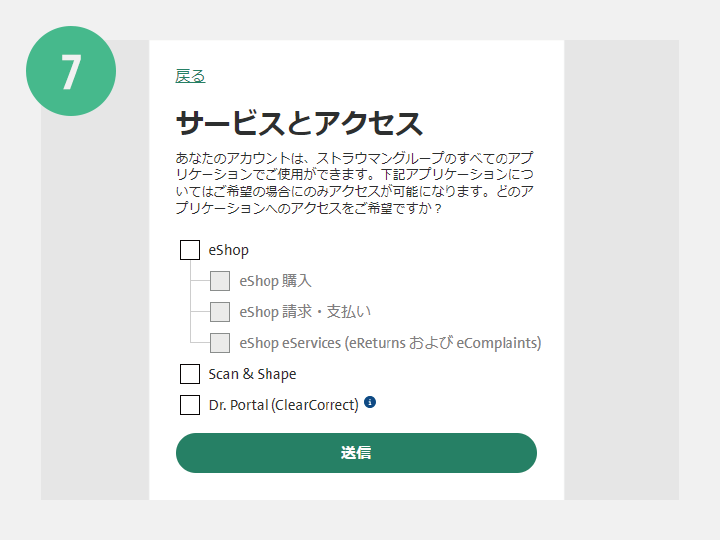Select the eShop 請求・支払い label
The width and height of the screenshot is (720, 540).
point(305,312)
